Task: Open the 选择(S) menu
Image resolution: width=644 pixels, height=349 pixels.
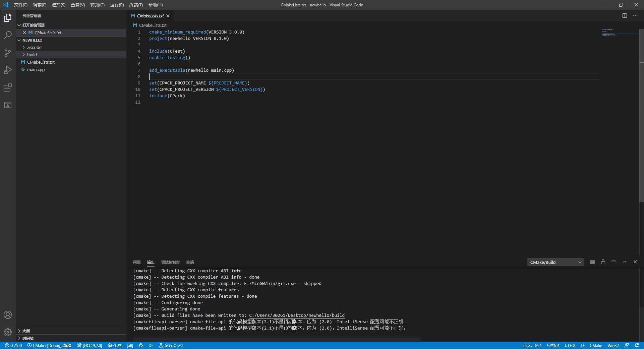Action: point(59,5)
